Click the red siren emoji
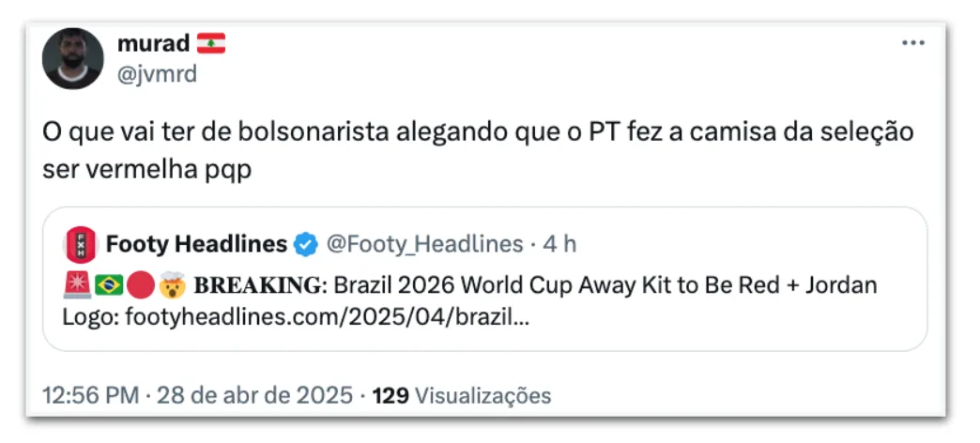This screenshot has width=980, height=443. pyautogui.click(x=77, y=285)
